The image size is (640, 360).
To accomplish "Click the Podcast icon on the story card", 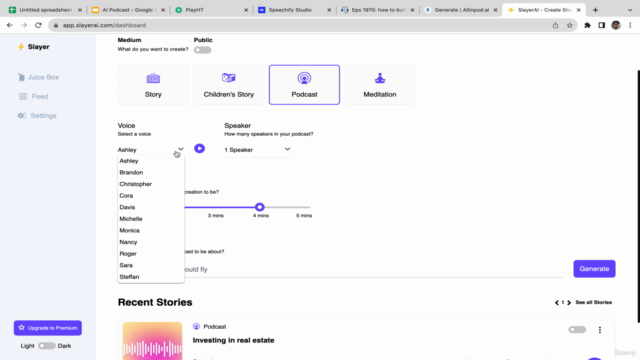I will pos(196,327).
